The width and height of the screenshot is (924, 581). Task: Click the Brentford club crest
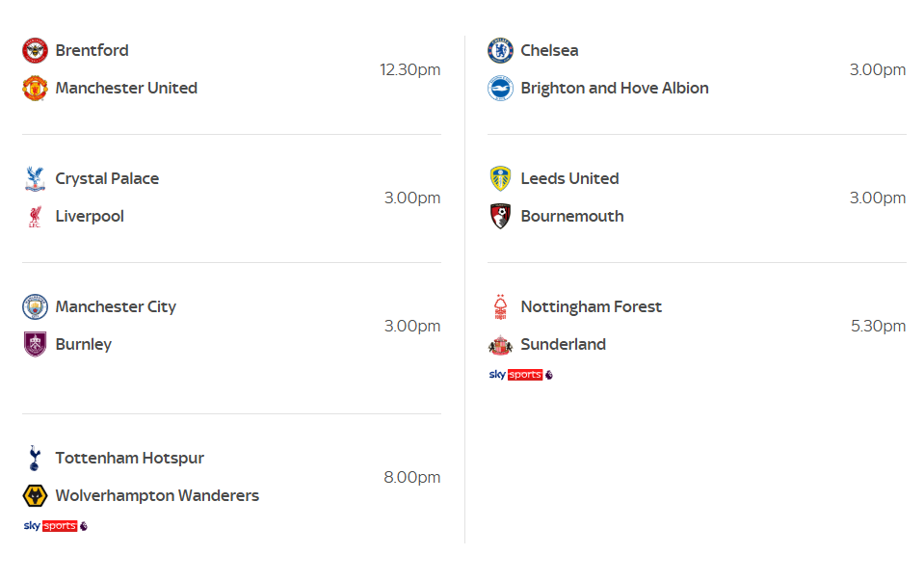click(35, 50)
